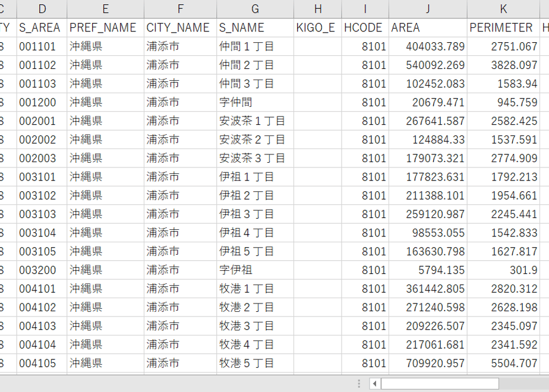This screenshot has width=549, height=392.
Task: Click the CITY_NAME header cell
Action: click(180, 28)
